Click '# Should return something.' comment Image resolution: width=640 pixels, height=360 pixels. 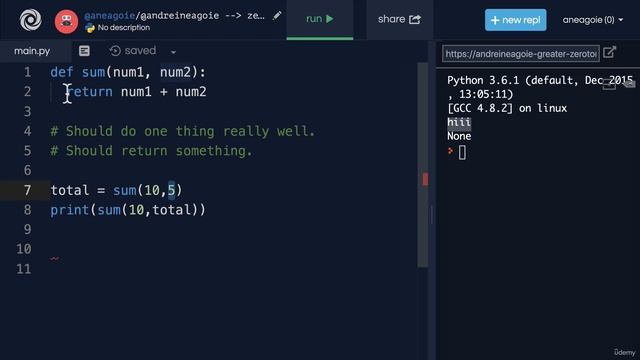point(151,151)
